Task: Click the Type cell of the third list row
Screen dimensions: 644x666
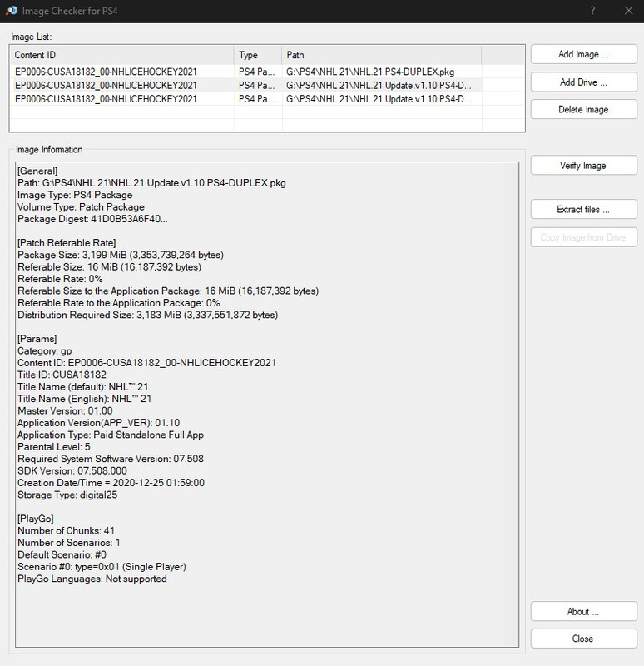Action: (256, 99)
